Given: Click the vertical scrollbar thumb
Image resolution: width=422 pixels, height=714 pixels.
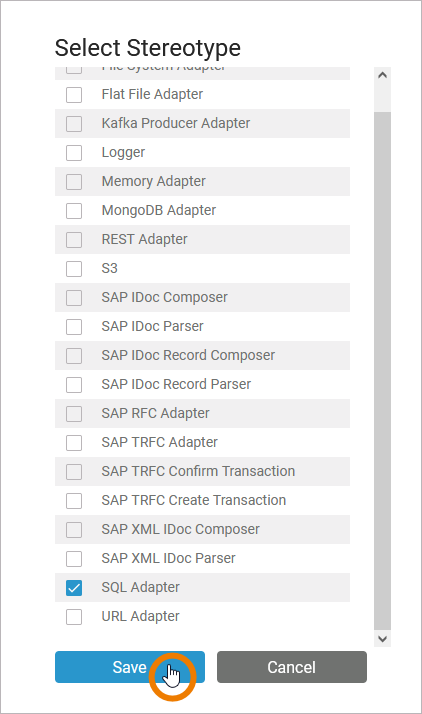Looking at the screenshot, I should [x=382, y=371].
